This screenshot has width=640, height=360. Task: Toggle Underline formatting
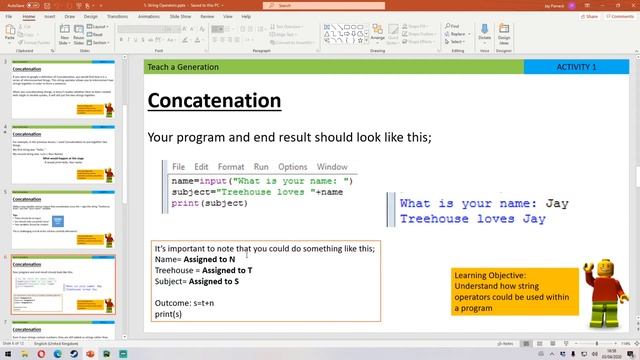click(136, 40)
